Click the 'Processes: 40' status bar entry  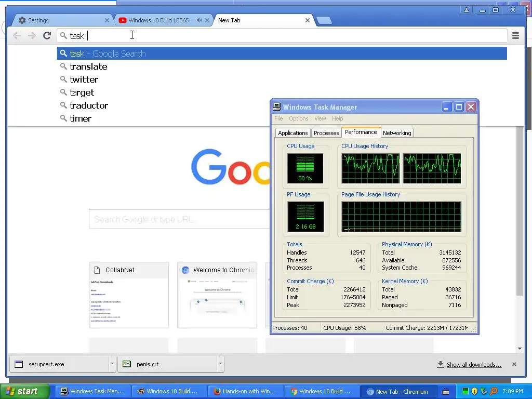(290, 328)
